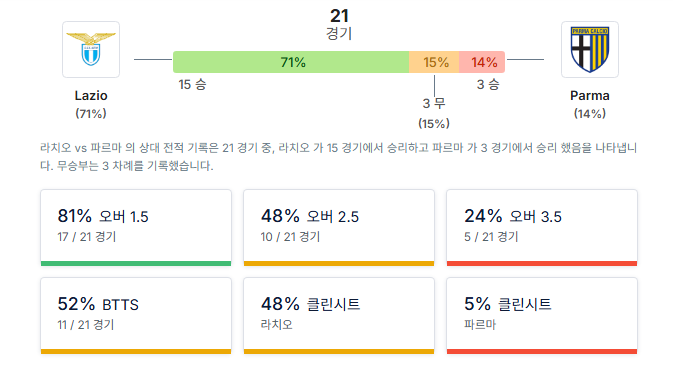
Task: Click the Parma shield crest logo
Action: coord(590,49)
